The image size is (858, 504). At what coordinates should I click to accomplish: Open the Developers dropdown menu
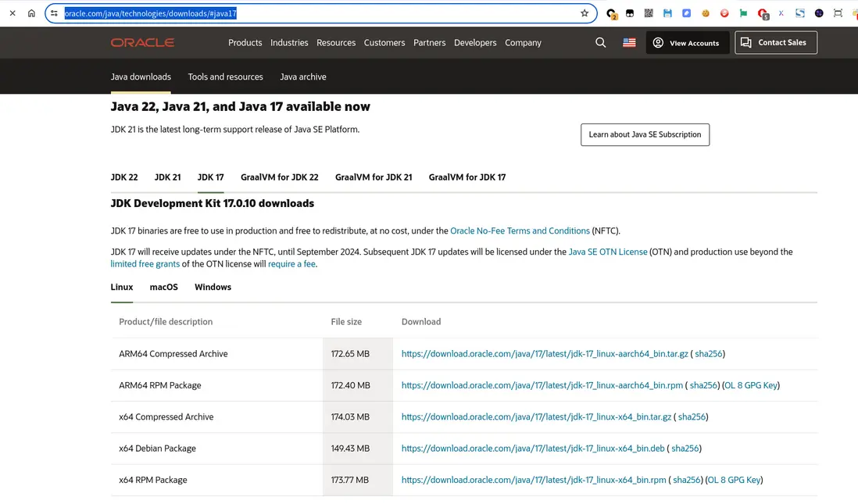[x=475, y=43]
